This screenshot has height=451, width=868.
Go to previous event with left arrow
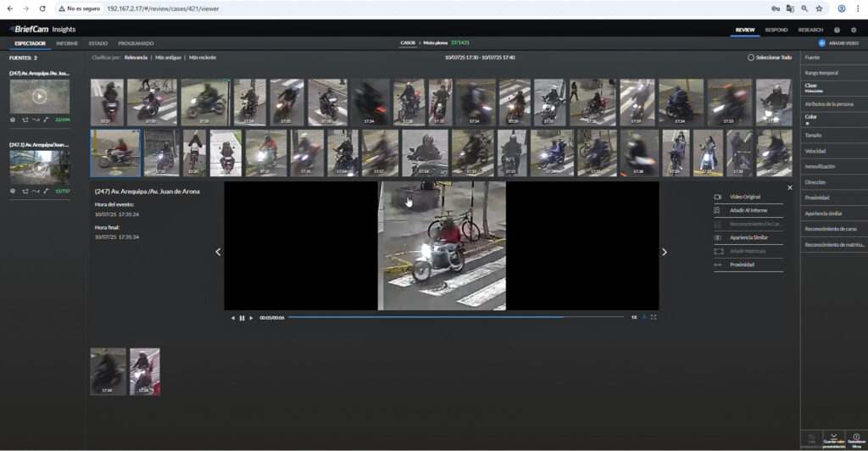click(218, 252)
